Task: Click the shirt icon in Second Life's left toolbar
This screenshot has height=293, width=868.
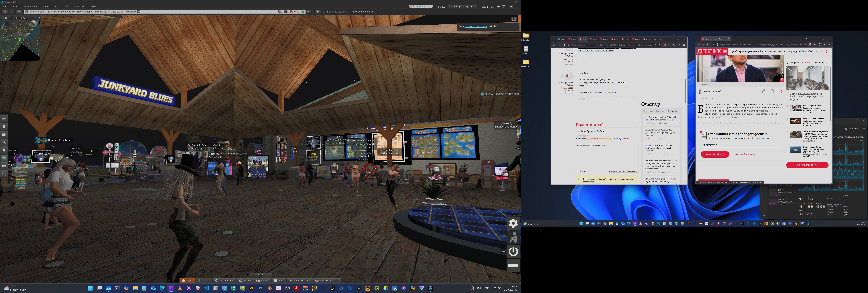Action: coord(4,126)
